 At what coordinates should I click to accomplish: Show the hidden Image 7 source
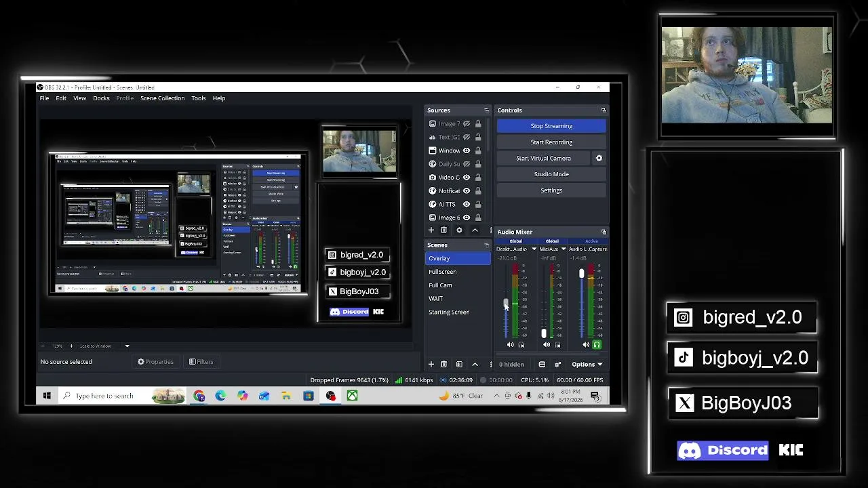[467, 124]
